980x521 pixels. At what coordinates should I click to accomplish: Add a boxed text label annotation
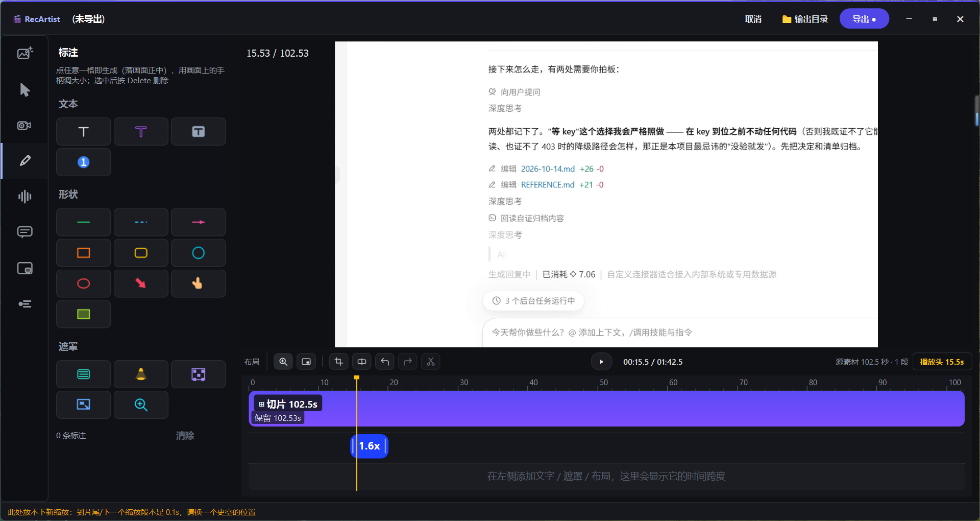(x=199, y=132)
